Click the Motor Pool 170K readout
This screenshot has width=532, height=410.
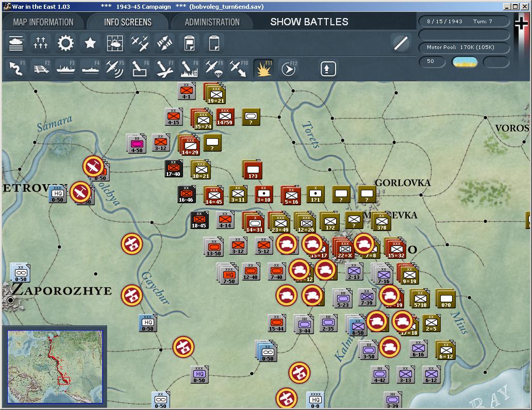coord(464,47)
